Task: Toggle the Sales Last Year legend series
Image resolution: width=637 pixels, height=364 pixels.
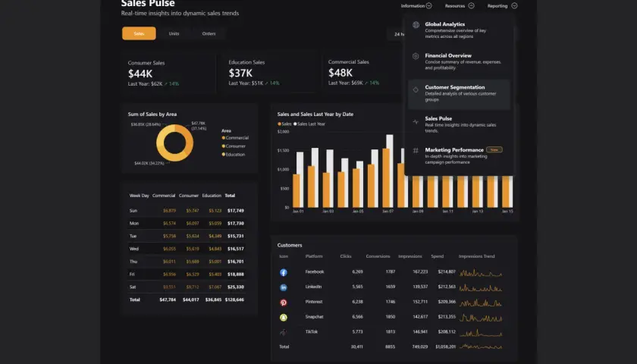Action: 309,124
